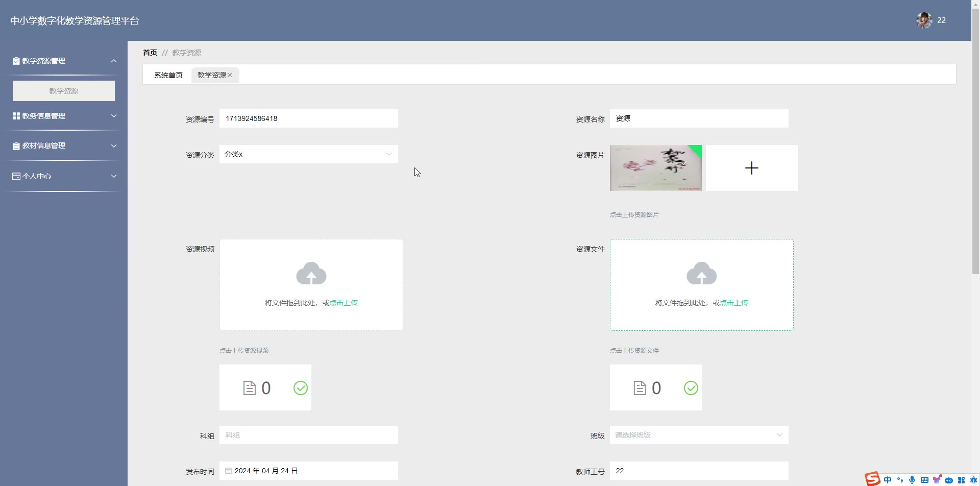Click the platform title 中小学数字化教学资源管理平台
The height and width of the screenshot is (486, 980).
pos(75,21)
